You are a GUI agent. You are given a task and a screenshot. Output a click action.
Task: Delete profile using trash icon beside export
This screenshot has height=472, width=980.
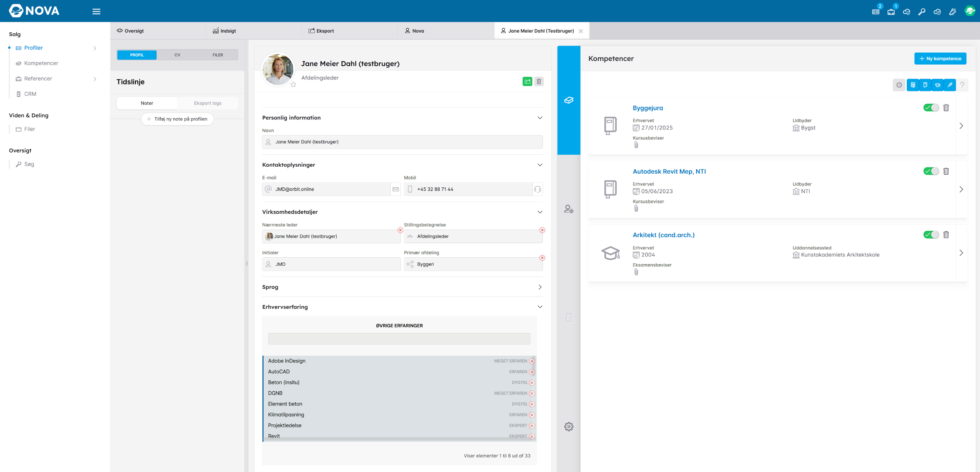pos(539,81)
